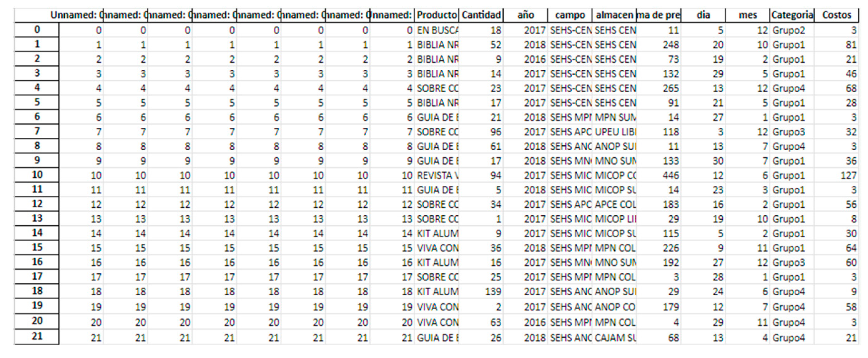
Task: Select the REVISTA product cell
Action: 437,176
